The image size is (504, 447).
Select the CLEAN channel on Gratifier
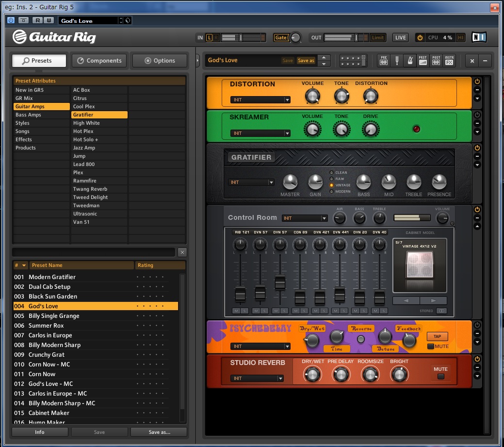pyautogui.click(x=331, y=173)
